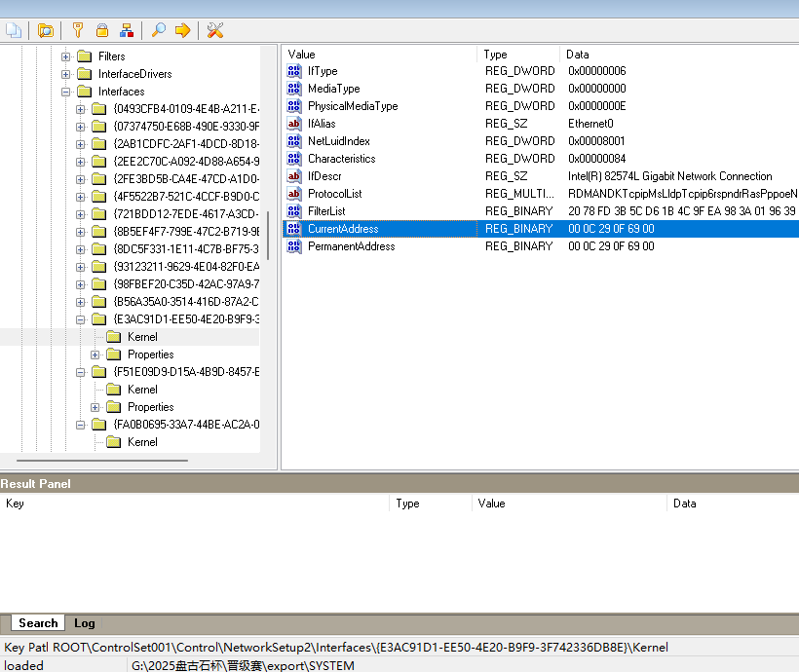The height and width of the screenshot is (672, 799).
Task: Click Intel(R) 82574L Gigabit Network Connection data
Action: tap(669, 176)
